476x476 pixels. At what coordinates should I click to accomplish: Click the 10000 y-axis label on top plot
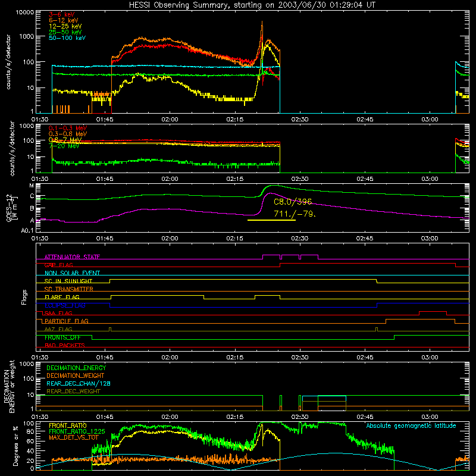coord(25,12)
